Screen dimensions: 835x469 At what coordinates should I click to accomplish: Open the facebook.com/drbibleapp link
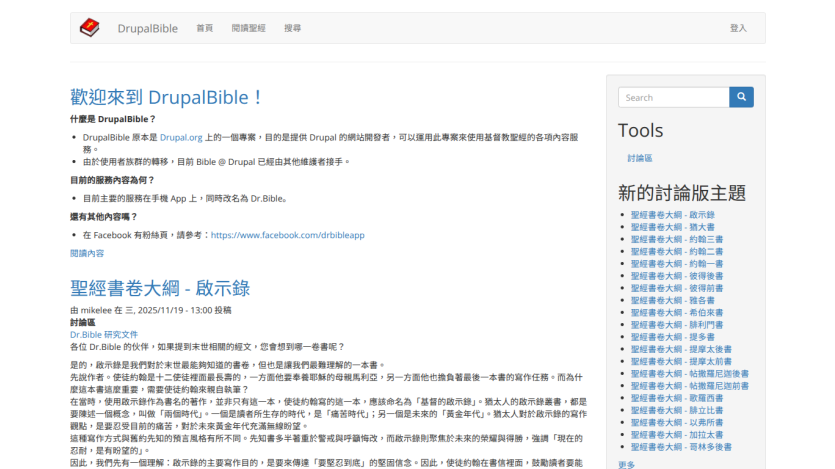pos(288,235)
